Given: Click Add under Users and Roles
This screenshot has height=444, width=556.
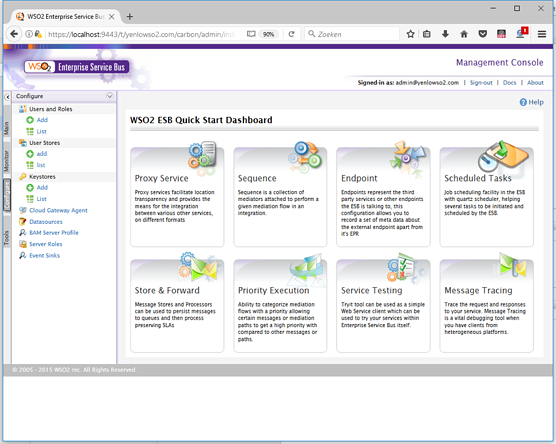Looking at the screenshot, I should 42,120.
